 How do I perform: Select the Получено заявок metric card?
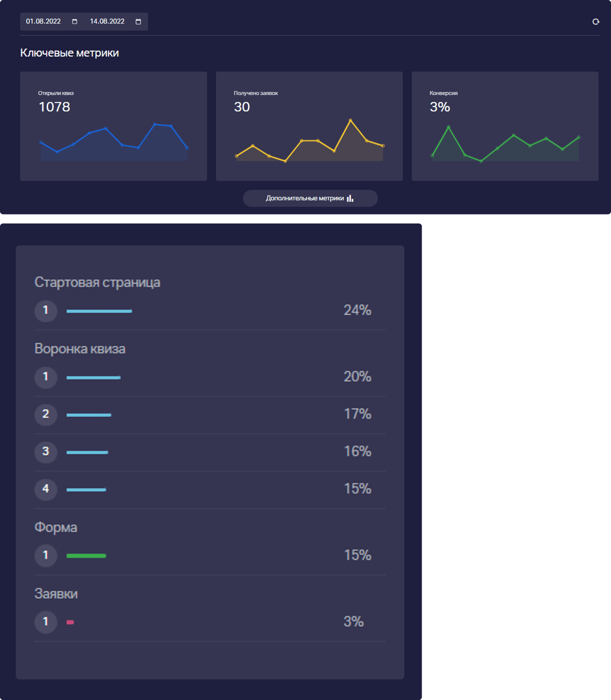309,126
